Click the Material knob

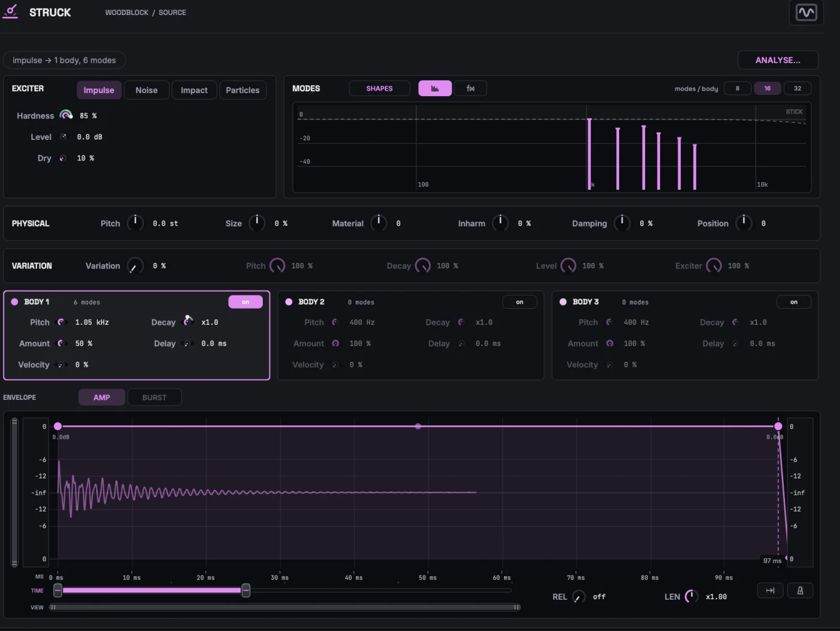point(379,223)
